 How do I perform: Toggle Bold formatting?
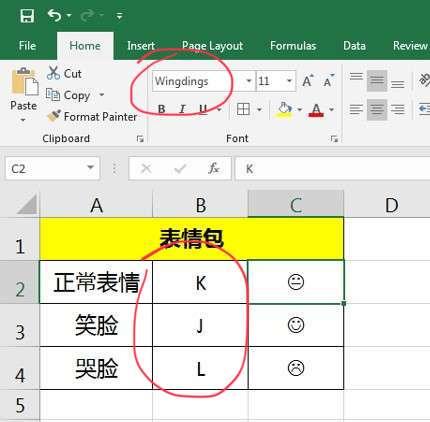pos(162,109)
